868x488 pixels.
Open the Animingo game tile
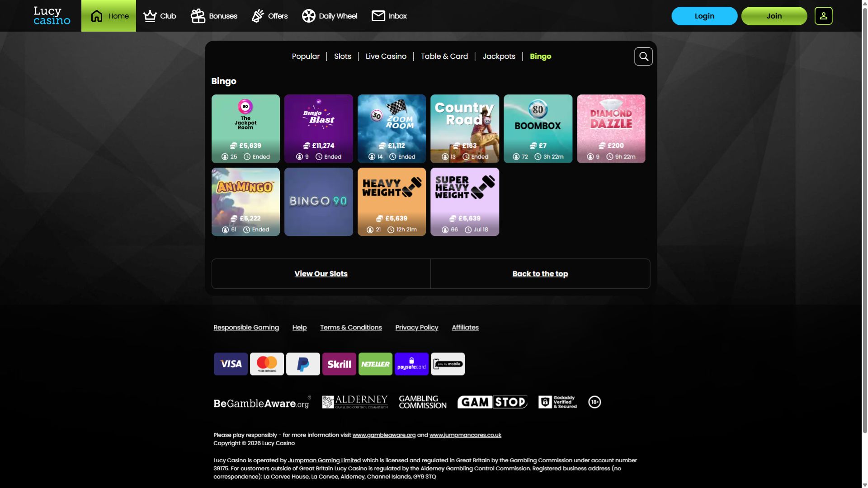[x=245, y=202]
